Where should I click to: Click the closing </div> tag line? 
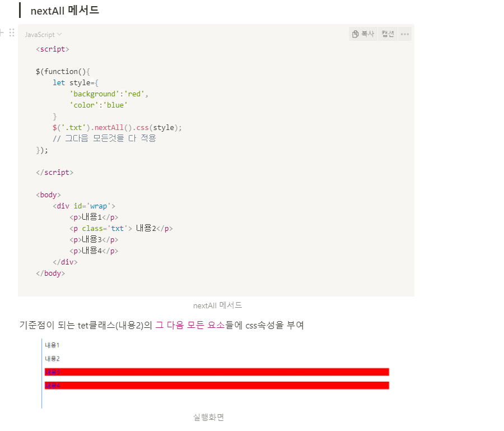pyautogui.click(x=65, y=262)
